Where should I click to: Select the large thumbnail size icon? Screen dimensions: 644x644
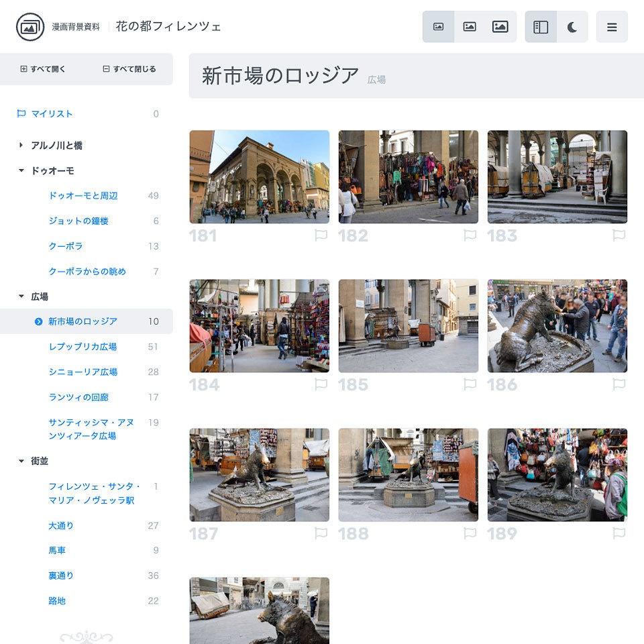tap(500, 27)
